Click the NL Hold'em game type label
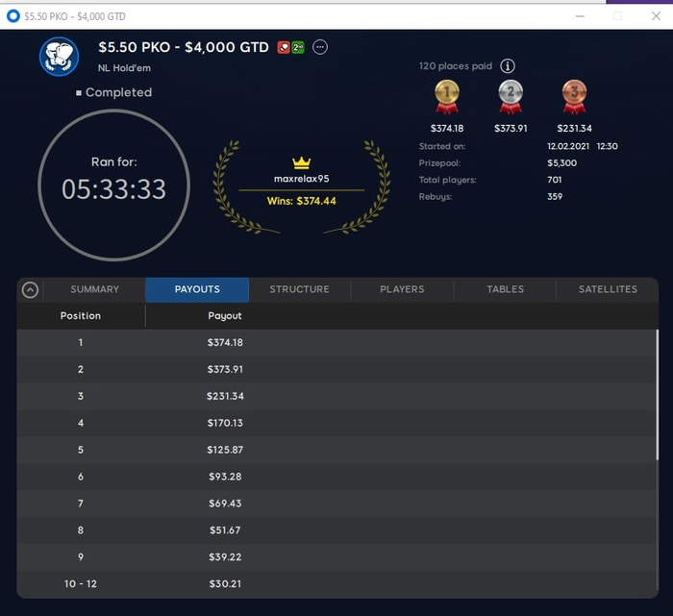This screenshot has width=673, height=616. coord(124,68)
